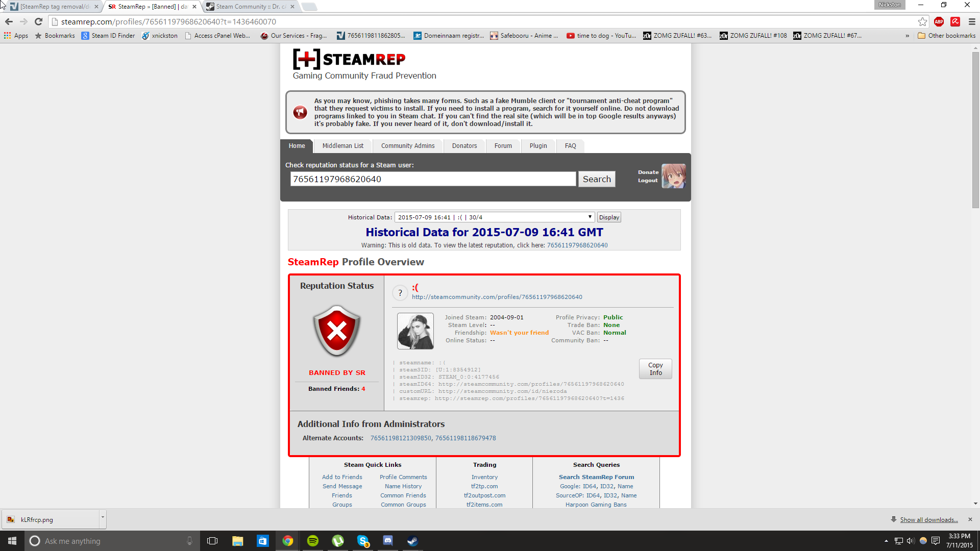Click the red megaphone announcement icon
This screenshot has width=980, height=551.
[300, 112]
